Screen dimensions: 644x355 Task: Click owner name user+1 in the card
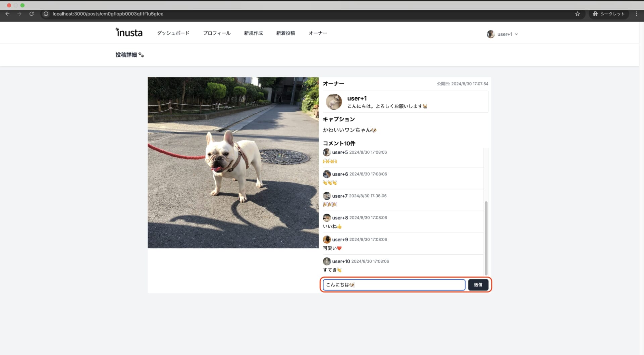357,98
